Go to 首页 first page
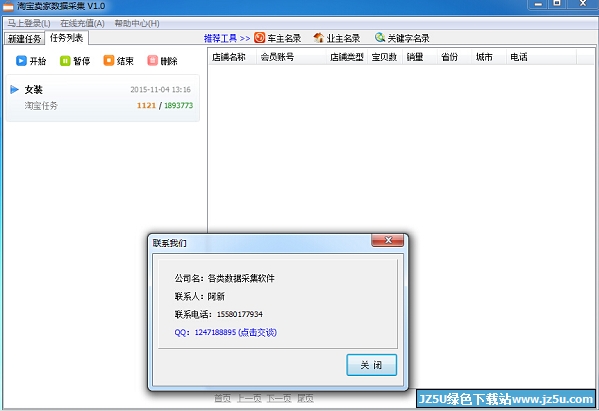This screenshot has width=599, height=411. (x=223, y=399)
